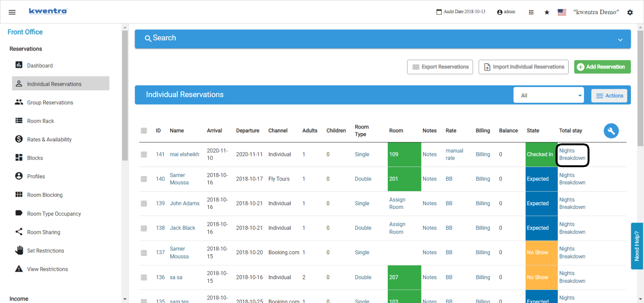Image resolution: width=644 pixels, height=303 pixels.
Task: Click the Dashboard chart icon
Action: (x=19, y=65)
